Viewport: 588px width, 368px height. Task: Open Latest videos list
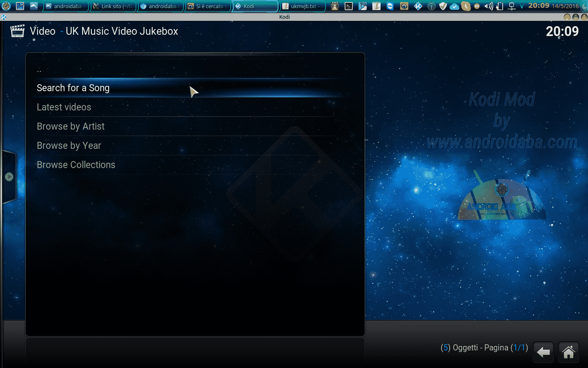(x=190, y=107)
